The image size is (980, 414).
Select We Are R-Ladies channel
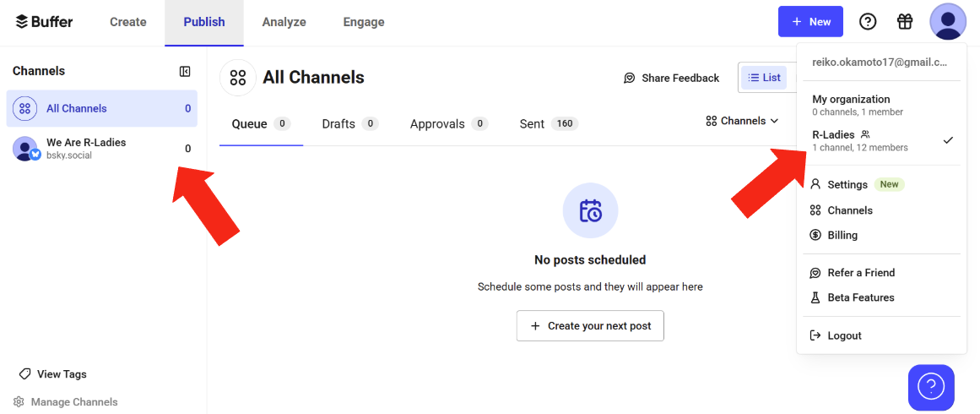(x=102, y=148)
